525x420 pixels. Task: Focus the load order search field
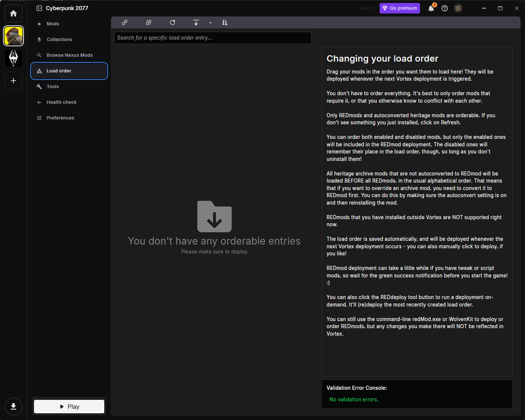tap(213, 38)
